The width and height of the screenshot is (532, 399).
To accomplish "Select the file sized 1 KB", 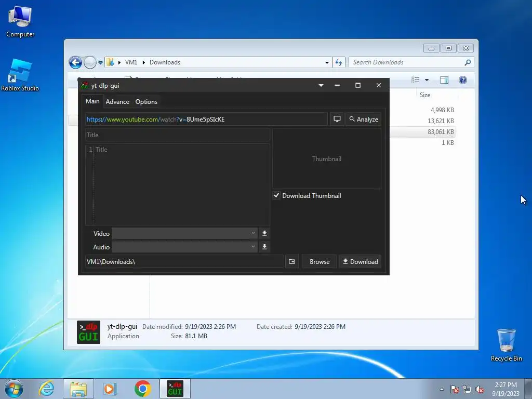I will (x=447, y=142).
